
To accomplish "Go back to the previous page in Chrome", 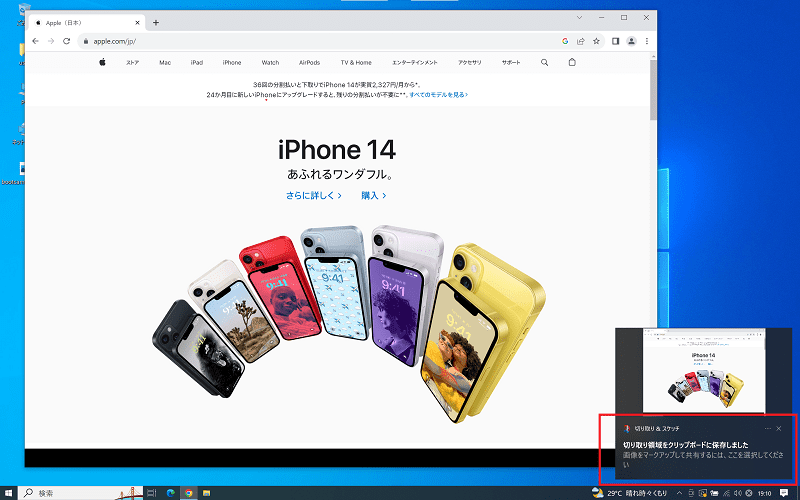I will (35, 41).
